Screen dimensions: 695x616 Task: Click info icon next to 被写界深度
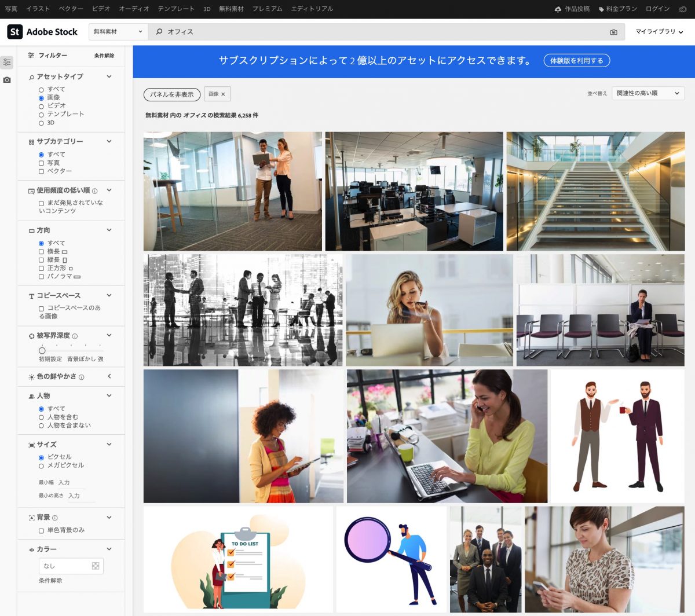point(75,336)
